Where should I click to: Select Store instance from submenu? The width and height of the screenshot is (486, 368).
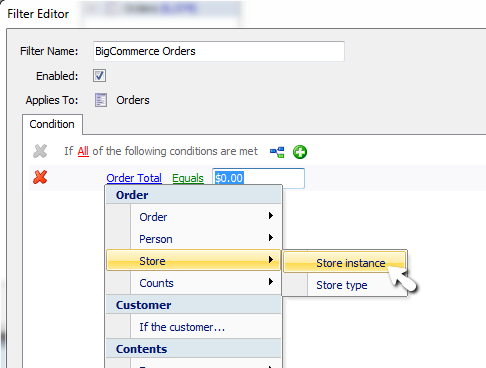(345, 263)
